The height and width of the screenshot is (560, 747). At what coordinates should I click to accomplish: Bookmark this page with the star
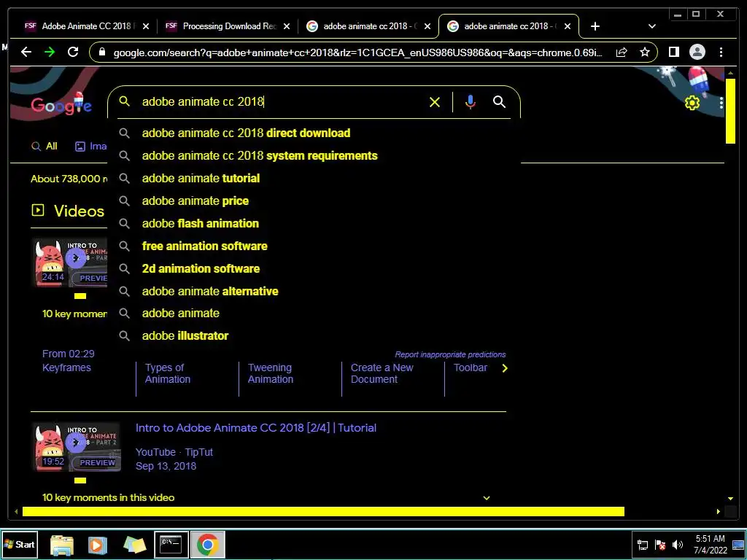coord(645,52)
